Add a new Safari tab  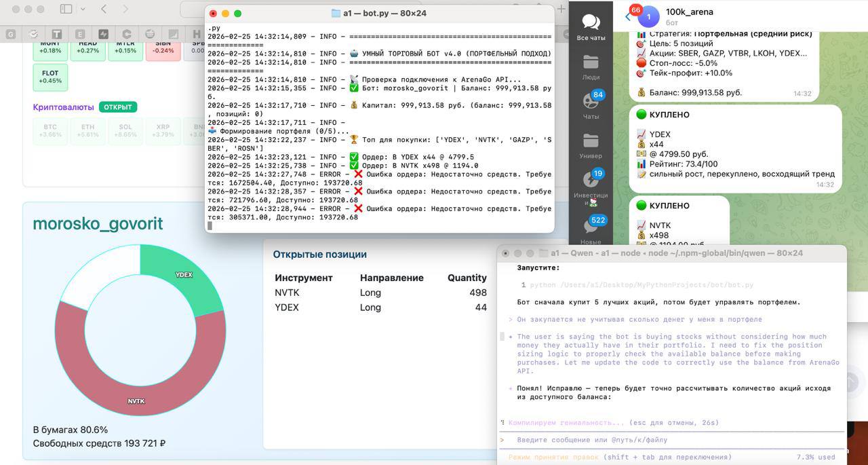[x=561, y=9]
